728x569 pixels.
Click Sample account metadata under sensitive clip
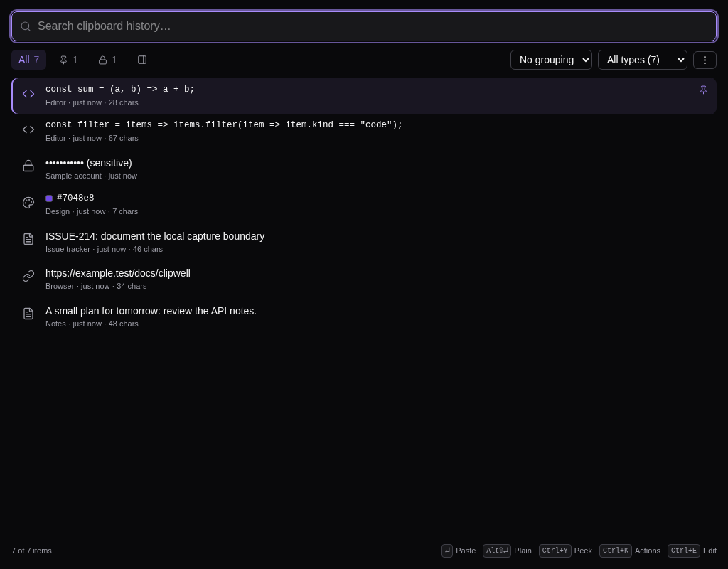pos(92,176)
